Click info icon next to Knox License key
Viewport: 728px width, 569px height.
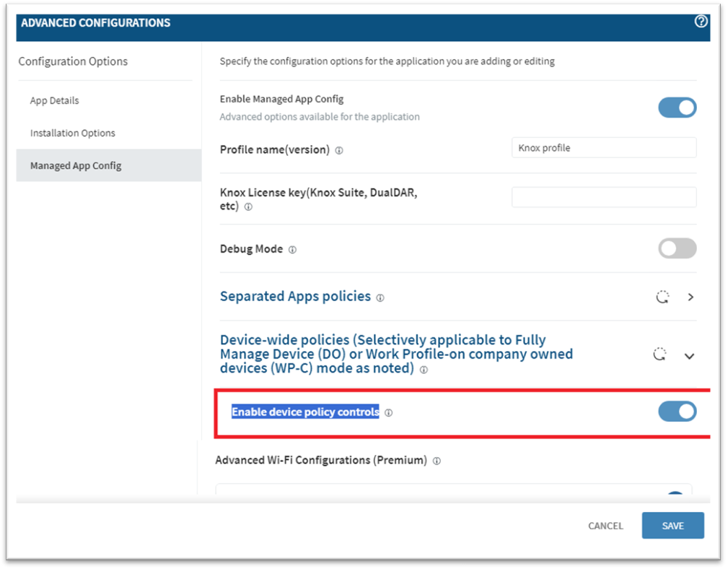(248, 207)
